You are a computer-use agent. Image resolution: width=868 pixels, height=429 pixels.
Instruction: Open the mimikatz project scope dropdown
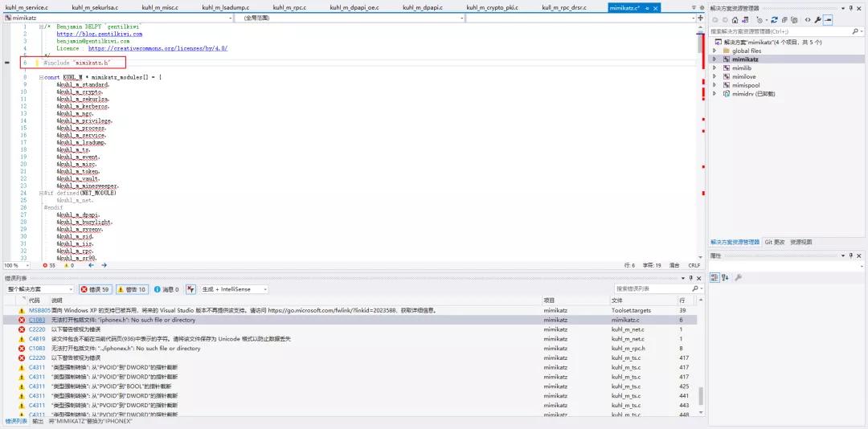coord(231,18)
